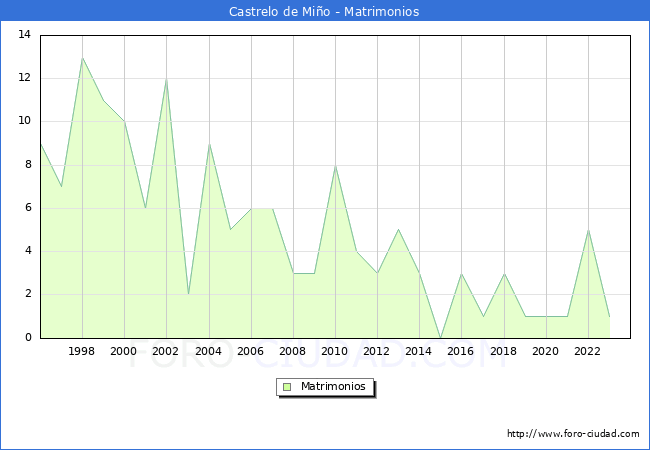Click the 2013 peak at value 5

[398, 229]
